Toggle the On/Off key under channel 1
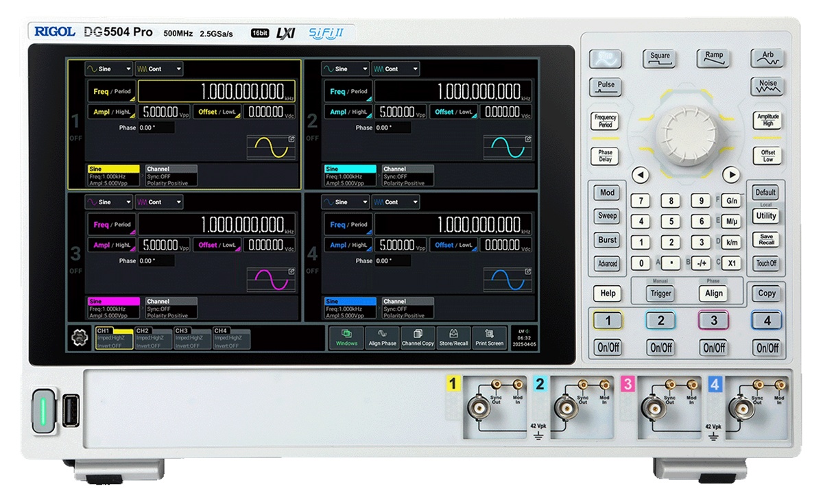Viewport: 823px width, 504px height. [x=608, y=348]
